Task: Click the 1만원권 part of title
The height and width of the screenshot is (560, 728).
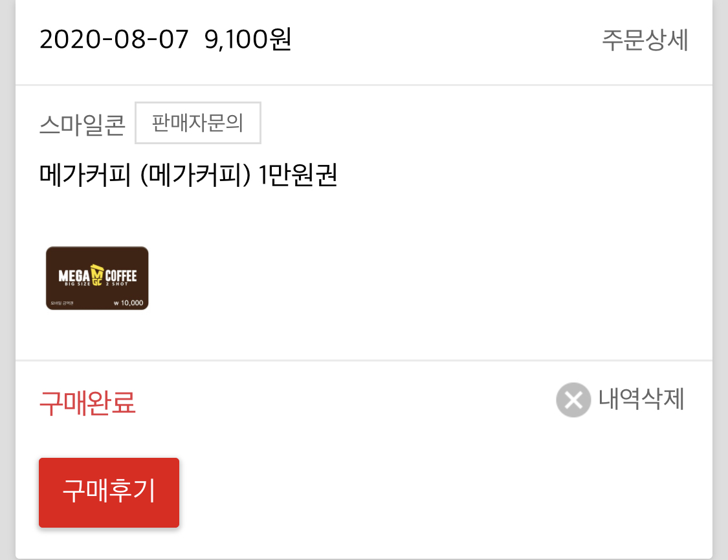Action: click(298, 175)
